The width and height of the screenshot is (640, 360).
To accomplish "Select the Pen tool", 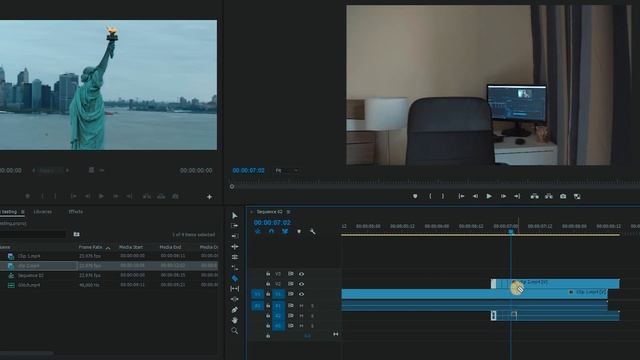I will click(x=235, y=310).
